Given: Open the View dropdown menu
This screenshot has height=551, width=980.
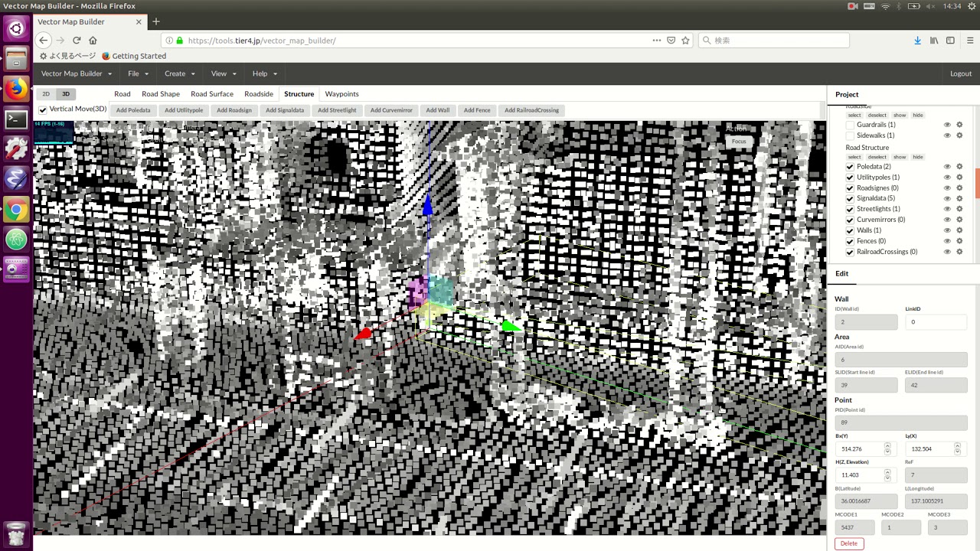Looking at the screenshot, I should point(224,73).
